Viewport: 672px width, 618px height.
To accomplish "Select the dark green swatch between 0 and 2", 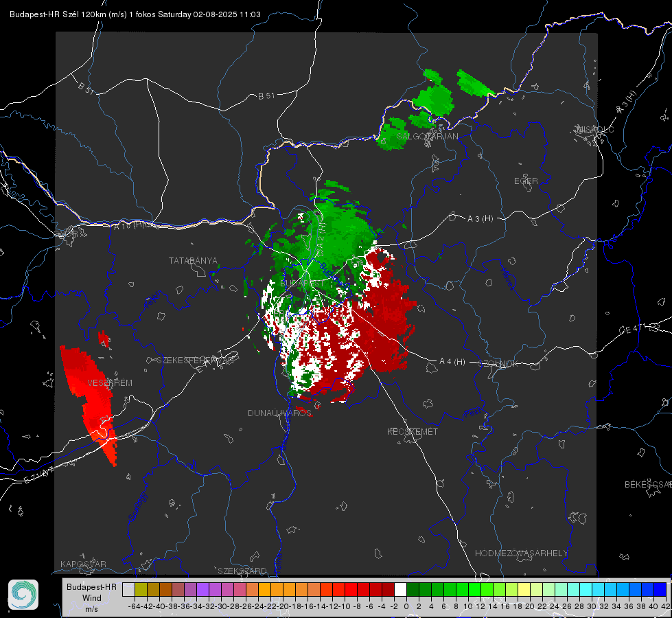I will [413, 589].
